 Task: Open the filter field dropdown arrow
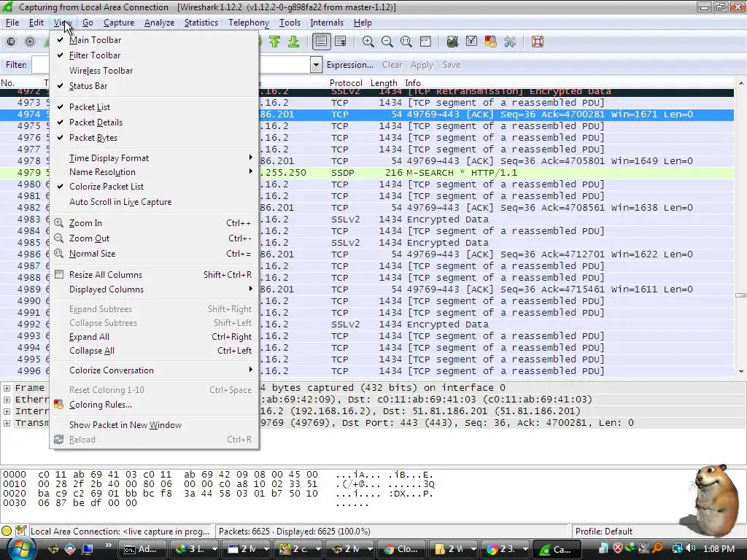316,65
